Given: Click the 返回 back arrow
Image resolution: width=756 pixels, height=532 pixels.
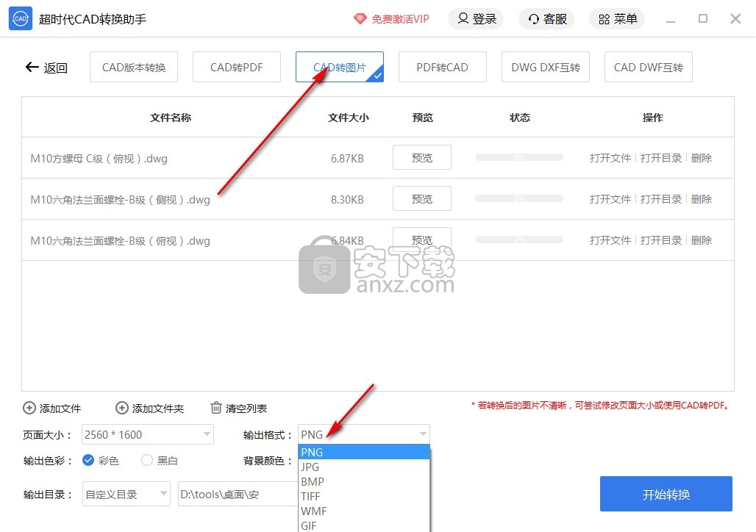Looking at the screenshot, I should pyautogui.click(x=32, y=67).
